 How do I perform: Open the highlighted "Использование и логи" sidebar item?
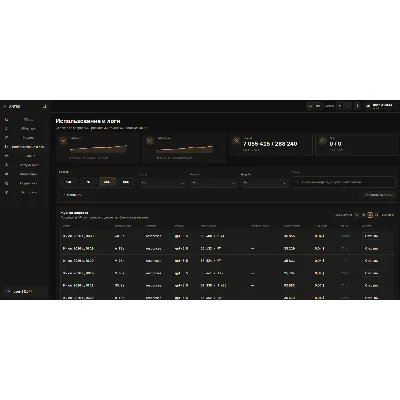point(25,147)
